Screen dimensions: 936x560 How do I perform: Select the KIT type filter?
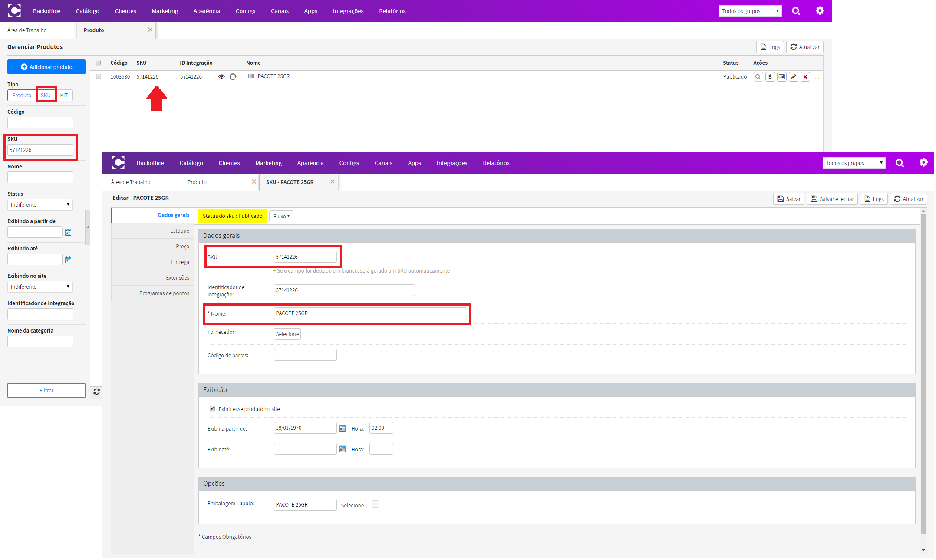pos(64,95)
